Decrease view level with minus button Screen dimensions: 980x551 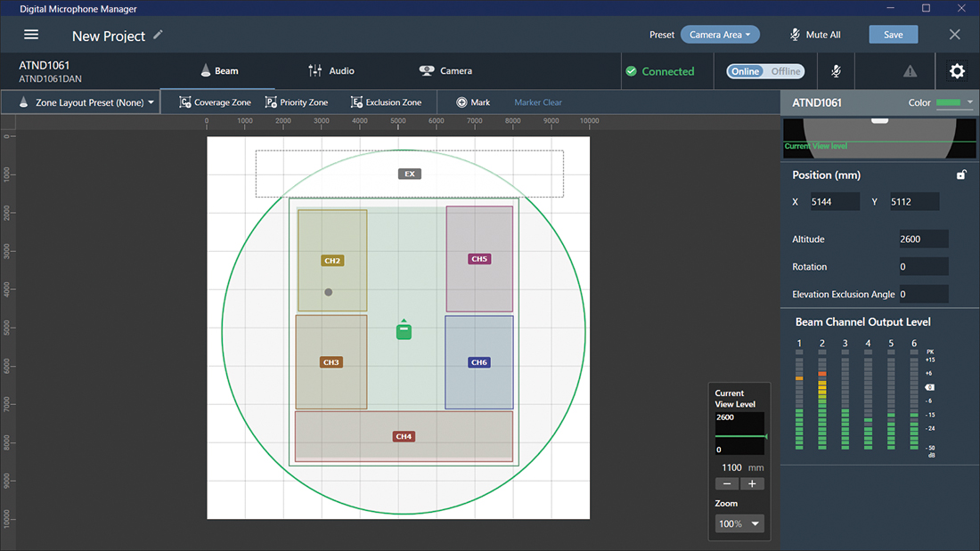click(727, 484)
